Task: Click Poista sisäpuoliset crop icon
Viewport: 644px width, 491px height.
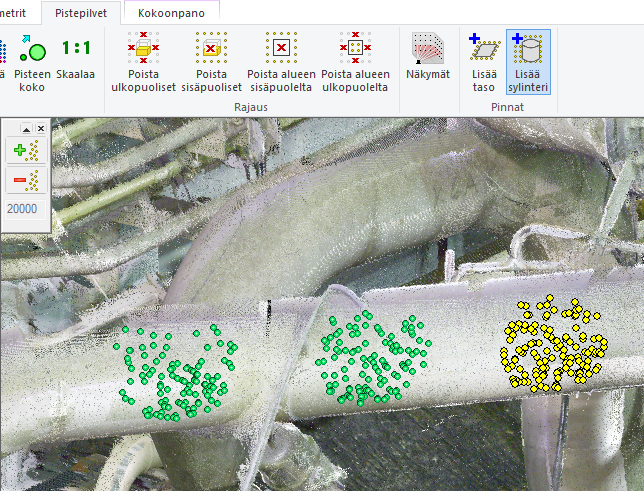Action: (211, 62)
